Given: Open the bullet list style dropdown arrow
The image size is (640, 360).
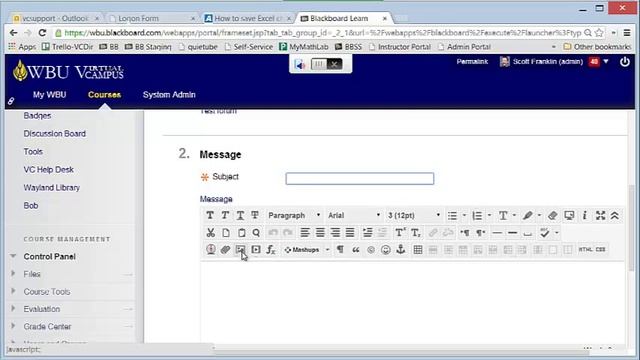Looking at the screenshot, I should (x=464, y=216).
